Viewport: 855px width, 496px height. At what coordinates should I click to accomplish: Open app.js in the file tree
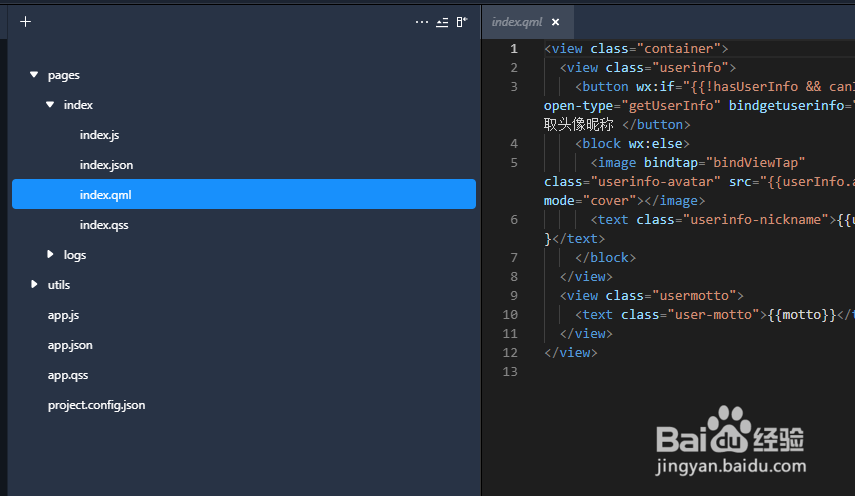pos(63,315)
